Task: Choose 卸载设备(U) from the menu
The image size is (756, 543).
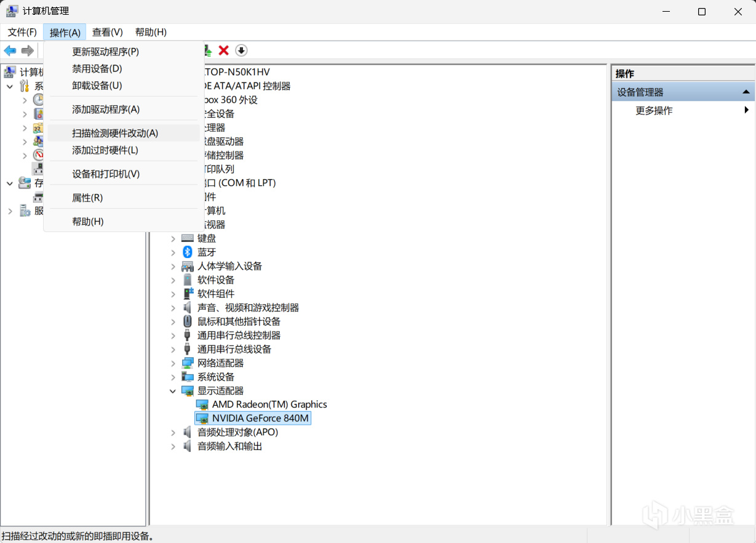Action: (123, 85)
